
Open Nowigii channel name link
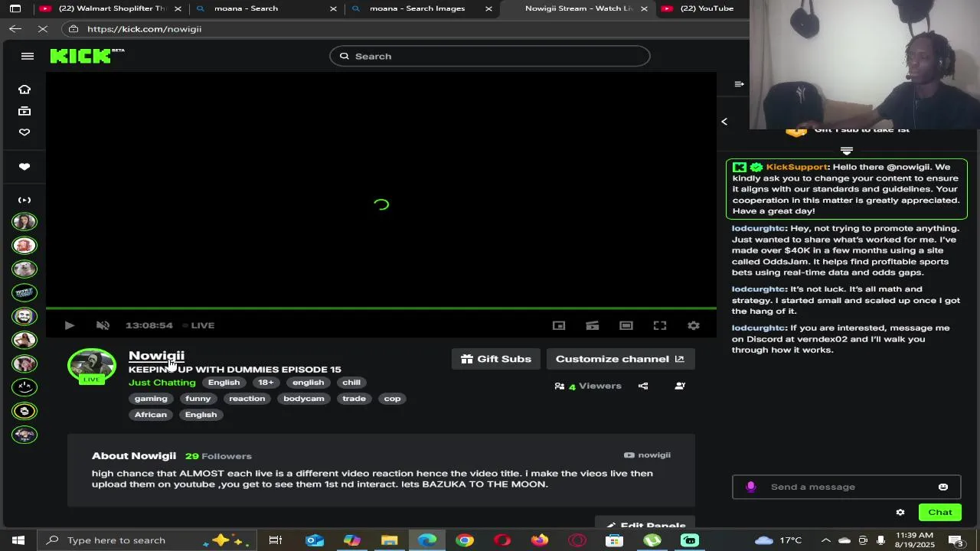[x=156, y=355]
